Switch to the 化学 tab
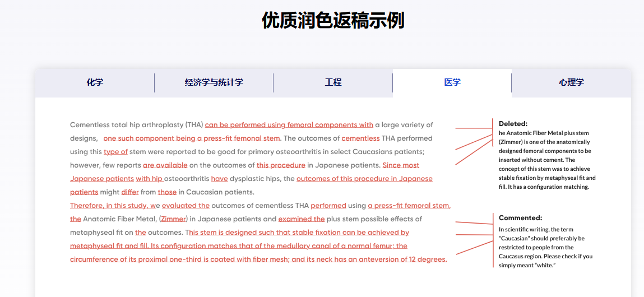Screen dimensions: 644x297 pyautogui.click(x=95, y=82)
